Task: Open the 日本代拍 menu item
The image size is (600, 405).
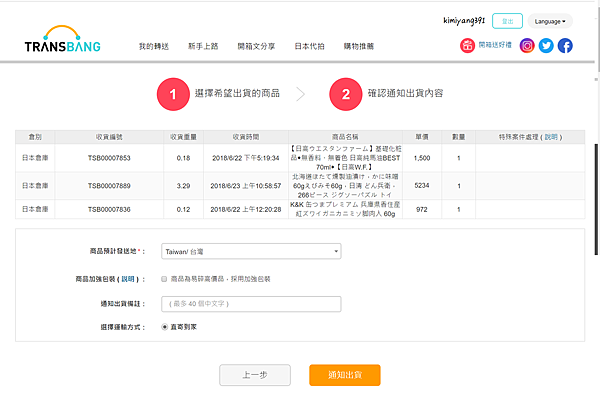Action: (x=309, y=46)
